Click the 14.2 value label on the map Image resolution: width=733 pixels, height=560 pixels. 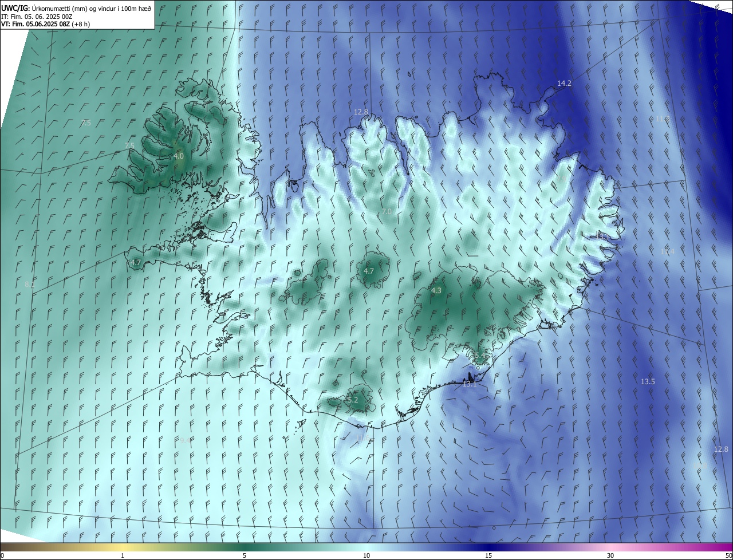tap(564, 84)
